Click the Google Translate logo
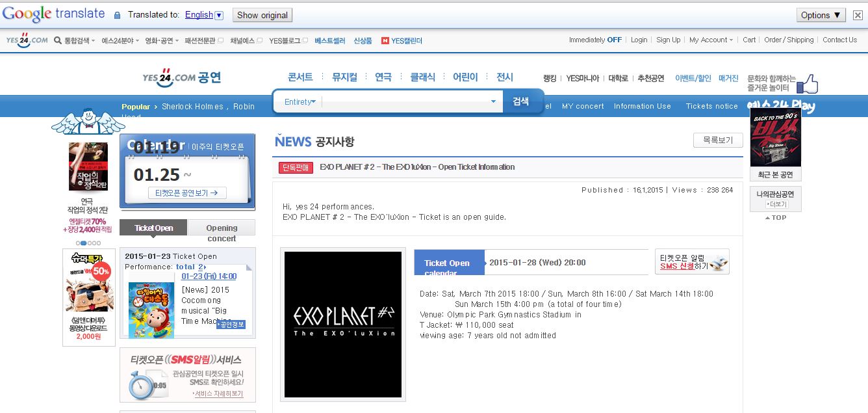The image size is (868, 413). [53, 14]
